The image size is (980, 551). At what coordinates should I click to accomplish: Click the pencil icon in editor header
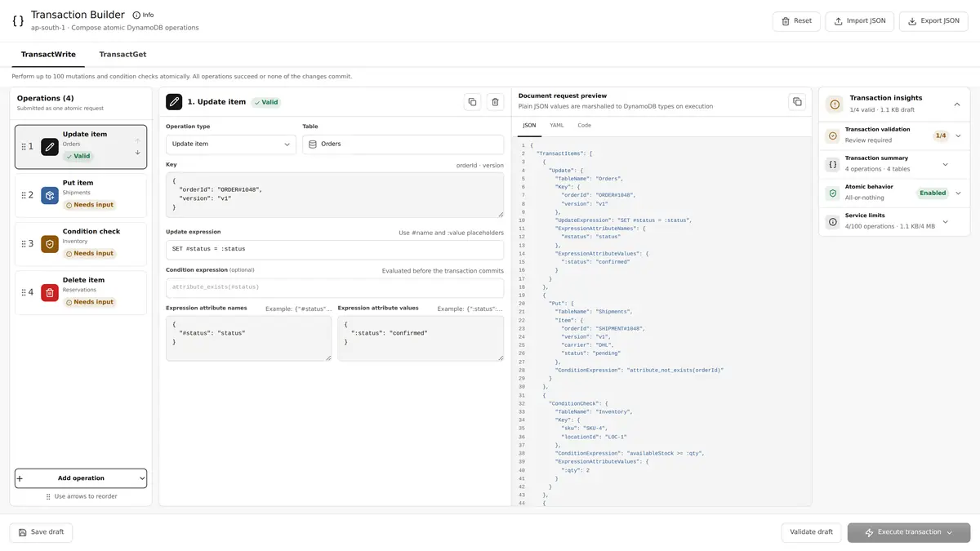[174, 102]
